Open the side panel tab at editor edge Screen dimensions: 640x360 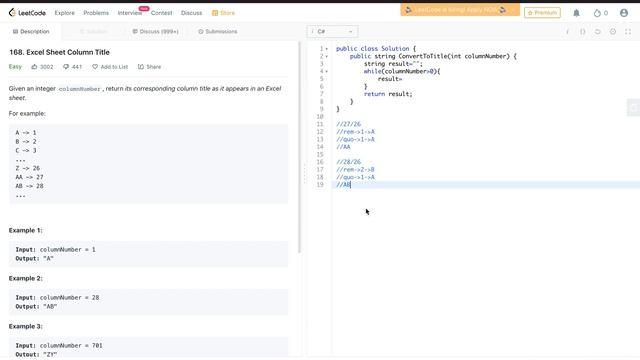click(633, 107)
